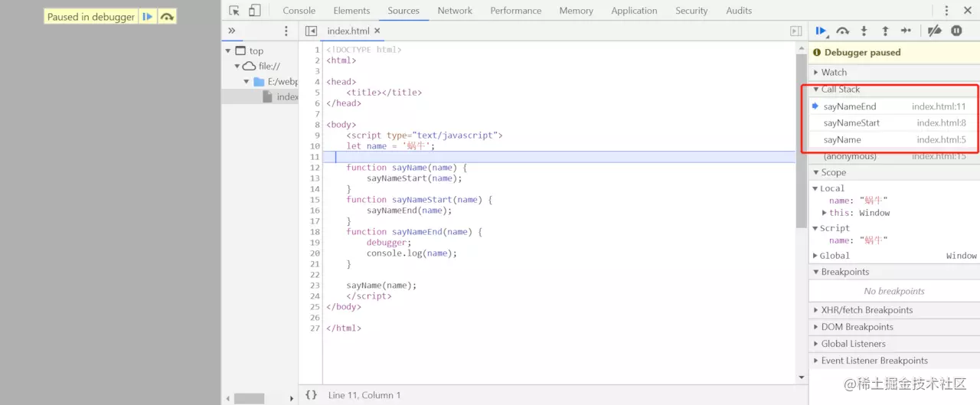
Task: Show more navigator tabs chevron
Action: [232, 31]
